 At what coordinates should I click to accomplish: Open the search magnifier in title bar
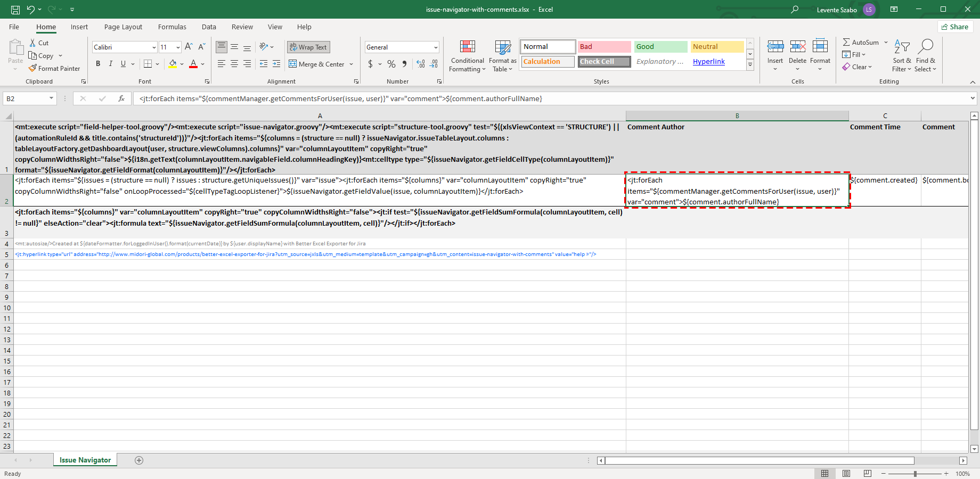point(795,10)
